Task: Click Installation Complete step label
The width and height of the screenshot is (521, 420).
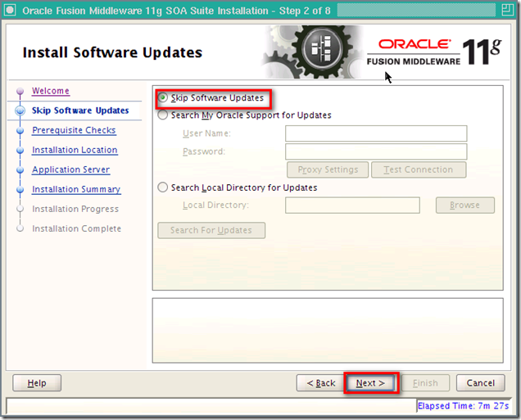Action: pyautogui.click(x=77, y=228)
